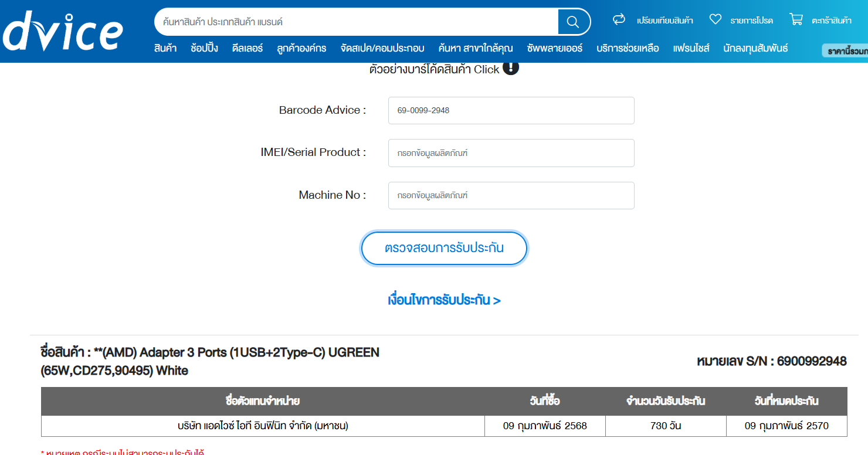This screenshot has height=455, width=868.
Task: Open the จัดสเปค/คอมประกอบ menu
Action: [x=382, y=48]
